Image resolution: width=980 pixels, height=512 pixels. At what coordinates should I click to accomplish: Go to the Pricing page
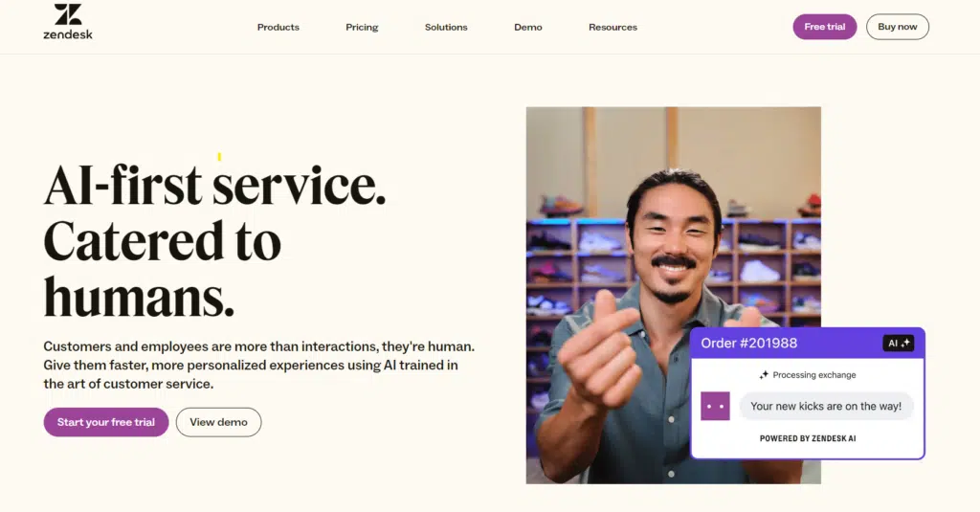point(362,27)
